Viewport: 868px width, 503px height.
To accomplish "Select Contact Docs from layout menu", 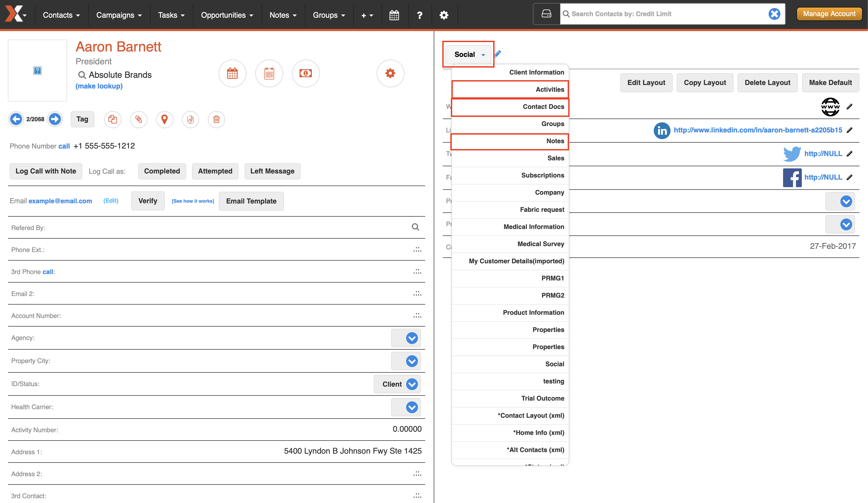I will coord(510,107).
